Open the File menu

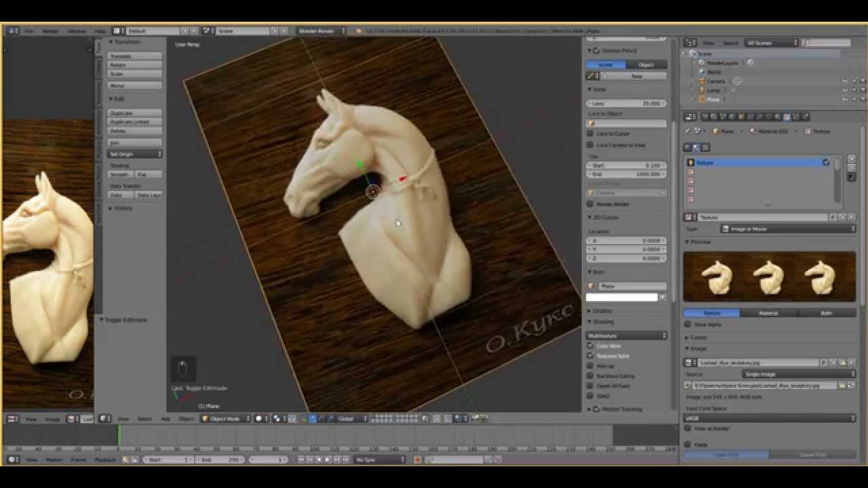point(29,31)
